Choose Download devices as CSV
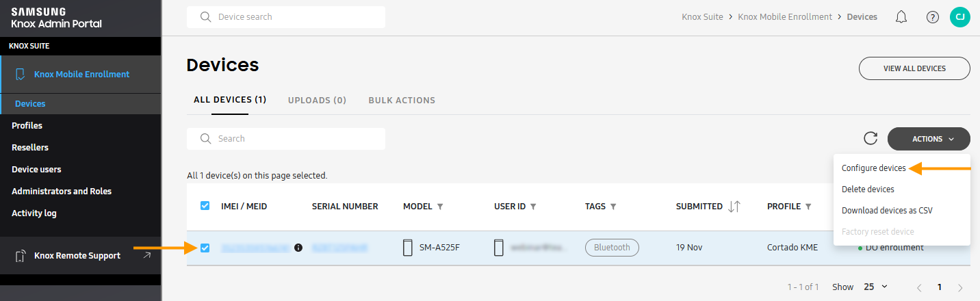Screen dimensions: 980x301 [887, 211]
